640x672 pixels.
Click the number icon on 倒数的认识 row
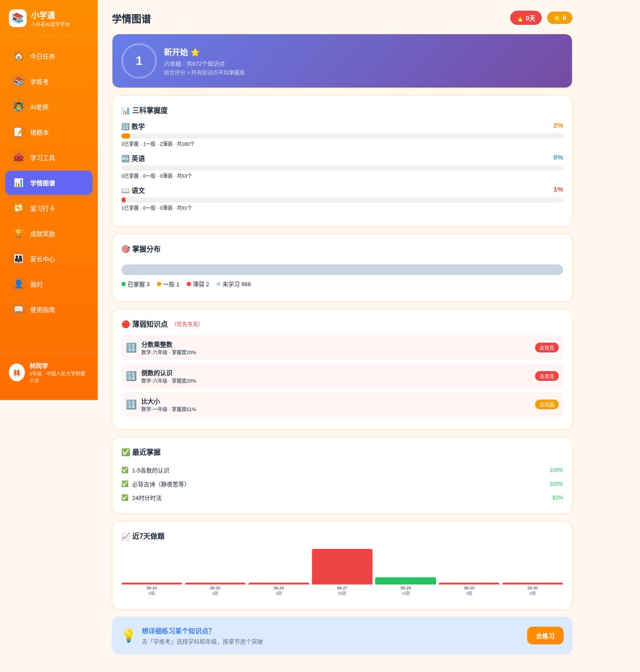pyautogui.click(x=131, y=376)
